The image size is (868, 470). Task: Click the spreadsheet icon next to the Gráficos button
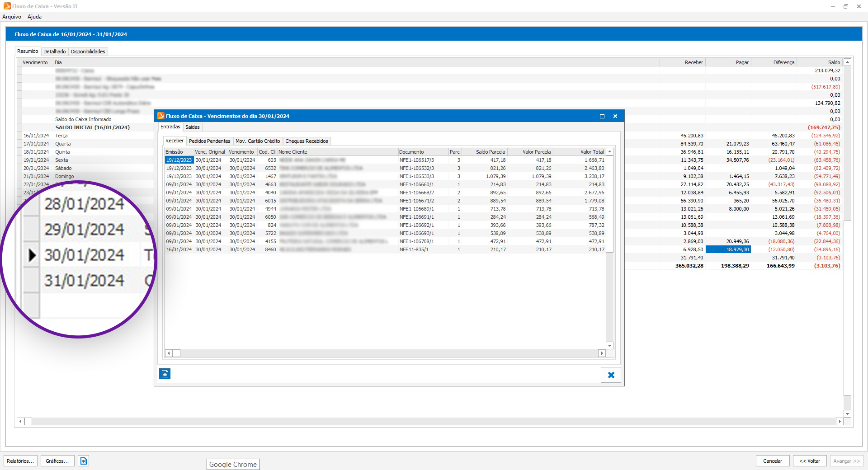point(84,461)
